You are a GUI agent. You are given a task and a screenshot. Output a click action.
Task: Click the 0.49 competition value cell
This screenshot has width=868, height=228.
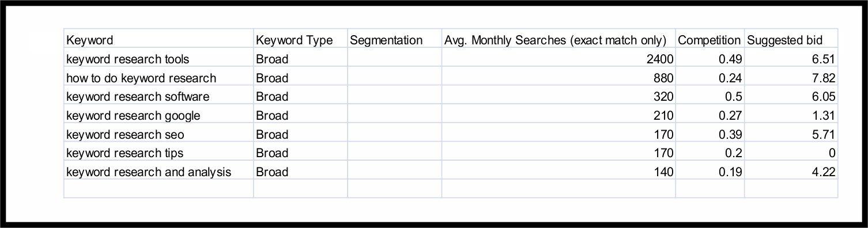point(710,59)
